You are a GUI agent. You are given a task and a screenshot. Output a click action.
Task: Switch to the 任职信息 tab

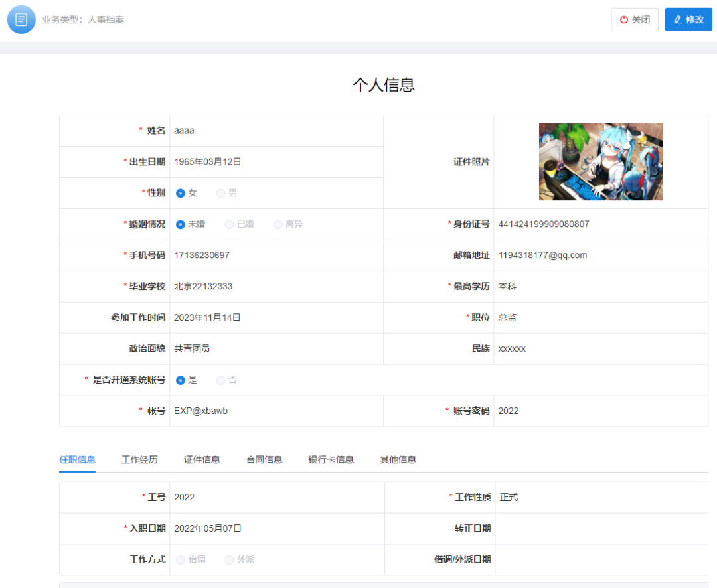click(x=77, y=459)
